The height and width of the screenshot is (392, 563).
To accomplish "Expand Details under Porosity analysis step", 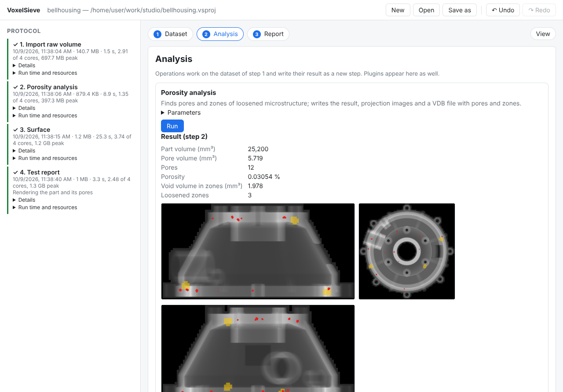I will click(24, 108).
